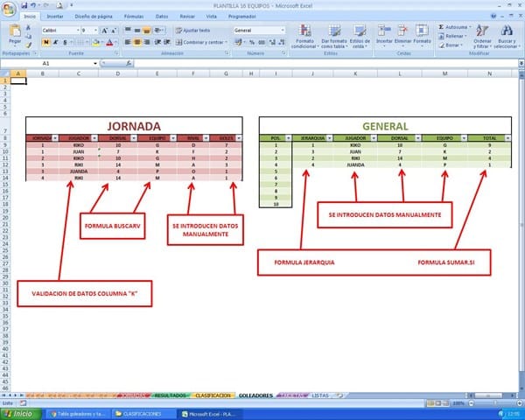Undo the last action
The width and height of the screenshot is (525, 420).
point(33,5)
